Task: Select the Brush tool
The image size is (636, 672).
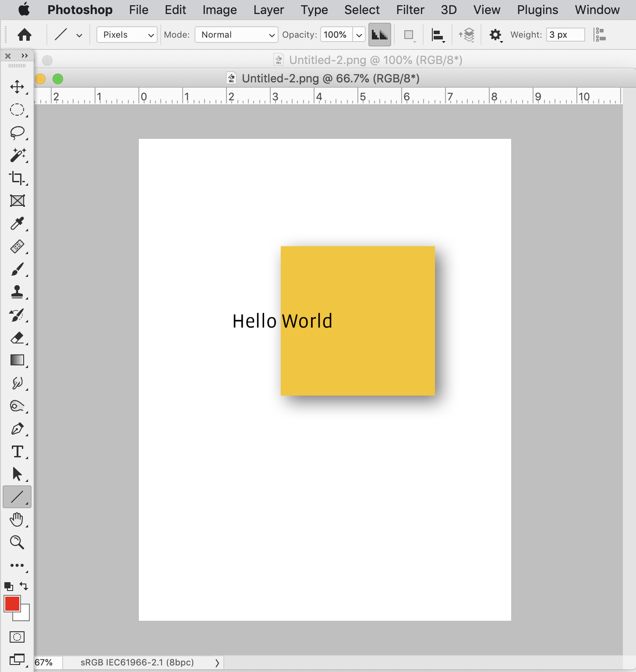Action: point(17,270)
